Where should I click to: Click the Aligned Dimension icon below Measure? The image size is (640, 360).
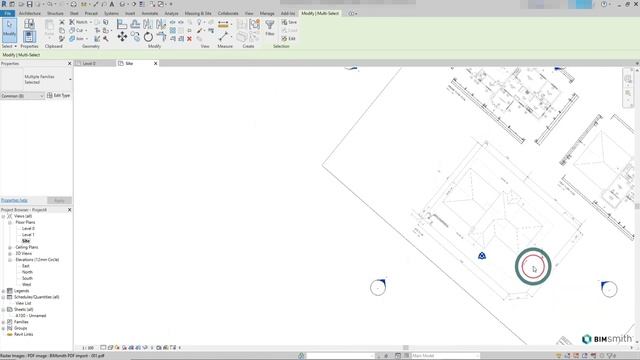pos(223,37)
